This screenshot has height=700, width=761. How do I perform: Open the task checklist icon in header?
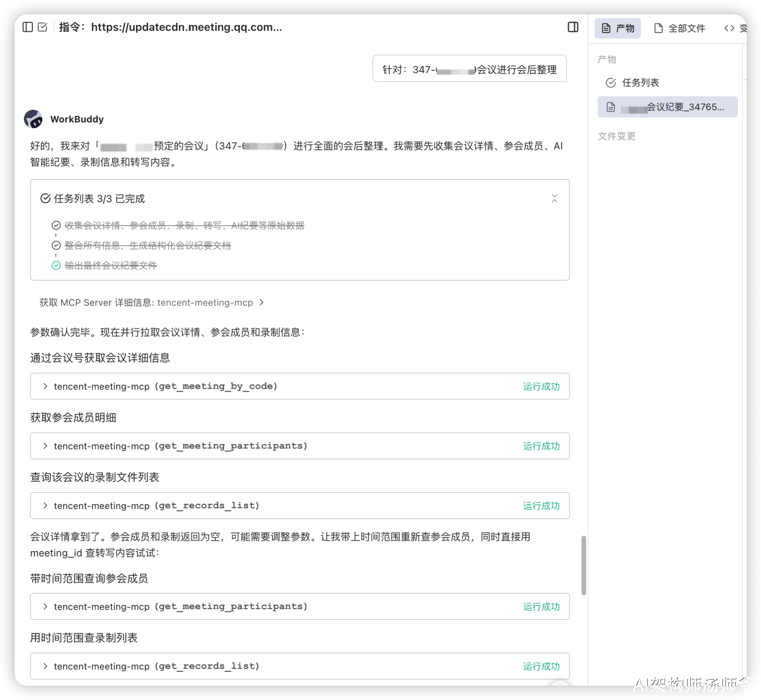43,27
